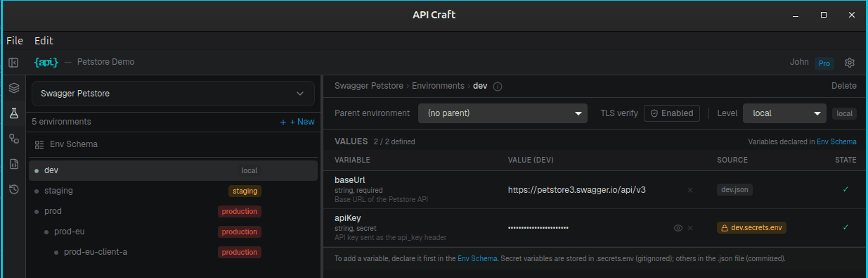Click the baseUrl state checkmark
The image size is (868, 278).
tap(846, 190)
